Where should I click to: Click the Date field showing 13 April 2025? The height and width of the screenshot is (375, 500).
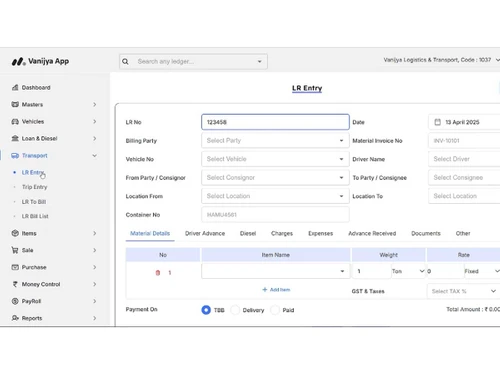(x=464, y=122)
